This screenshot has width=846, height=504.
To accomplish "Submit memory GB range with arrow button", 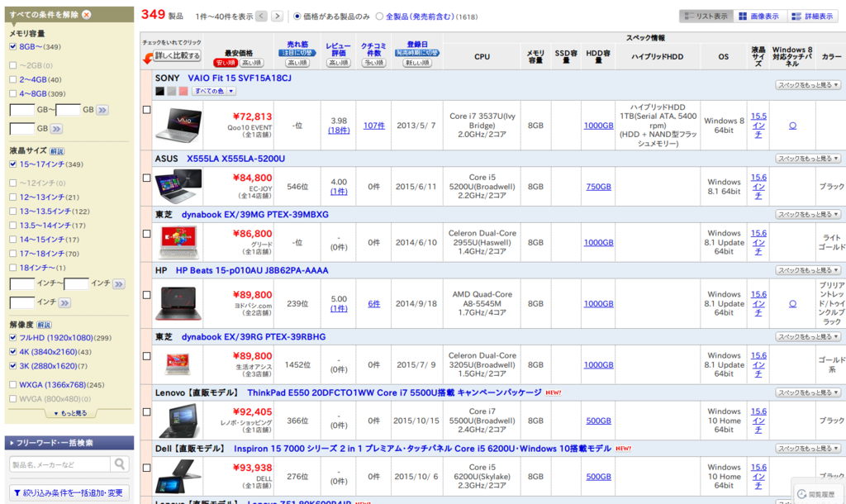I will 102,110.
